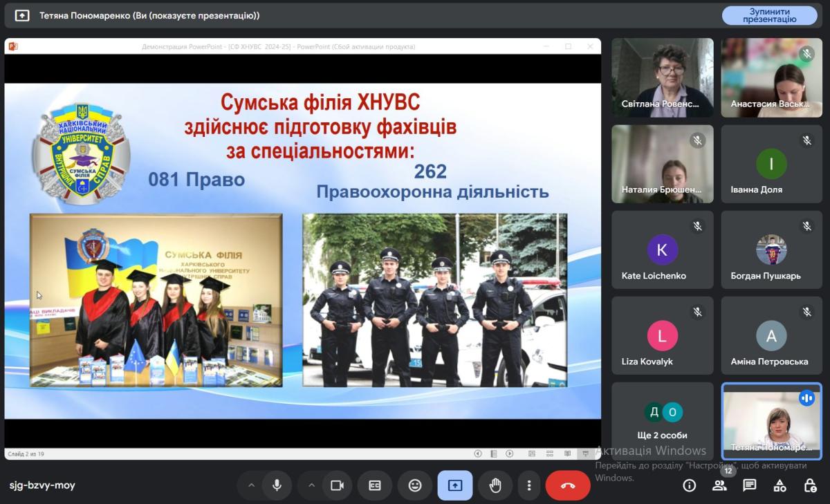Click the Зупинити презентацію button
The height and width of the screenshot is (504, 830).
pyautogui.click(x=769, y=15)
